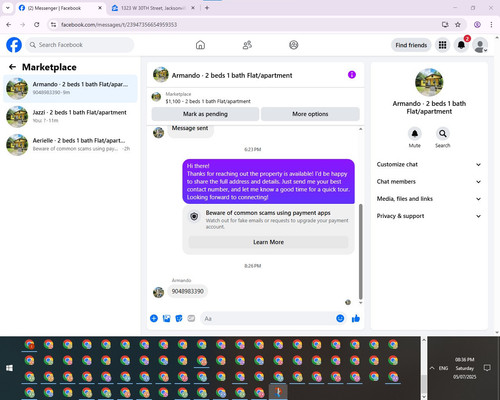Open Windows notification center icon
This screenshot has width=500, height=400.
point(487,368)
